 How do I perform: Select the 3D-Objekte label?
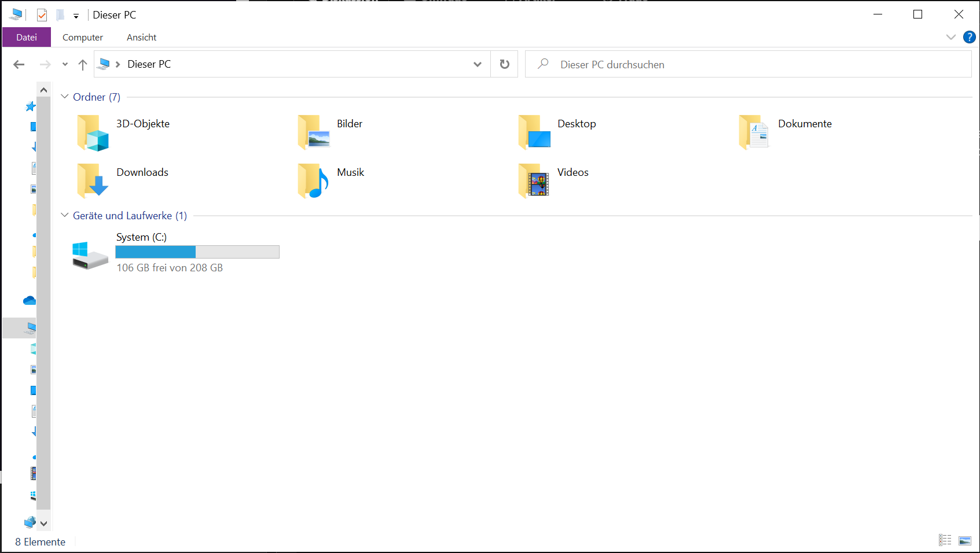tap(143, 124)
